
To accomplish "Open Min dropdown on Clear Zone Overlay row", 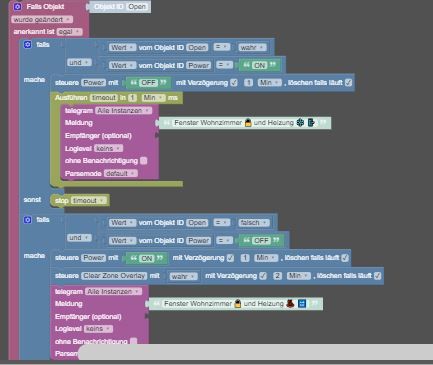I will (x=299, y=276).
